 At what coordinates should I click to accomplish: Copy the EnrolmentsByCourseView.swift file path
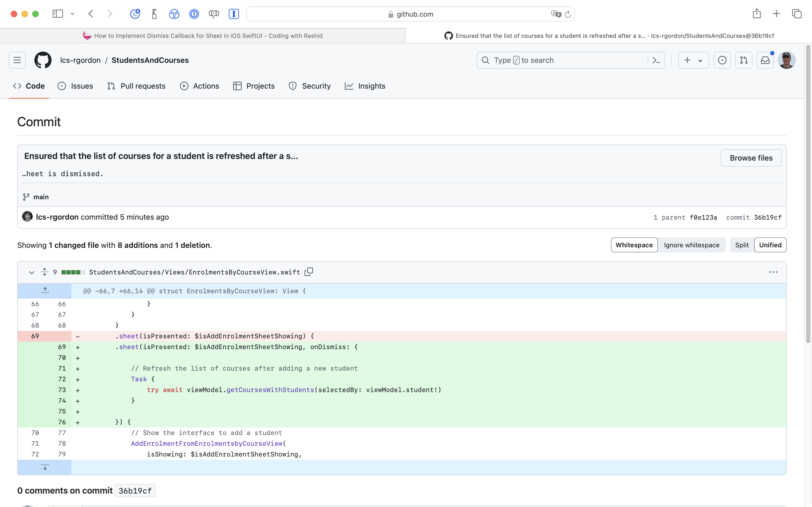309,271
